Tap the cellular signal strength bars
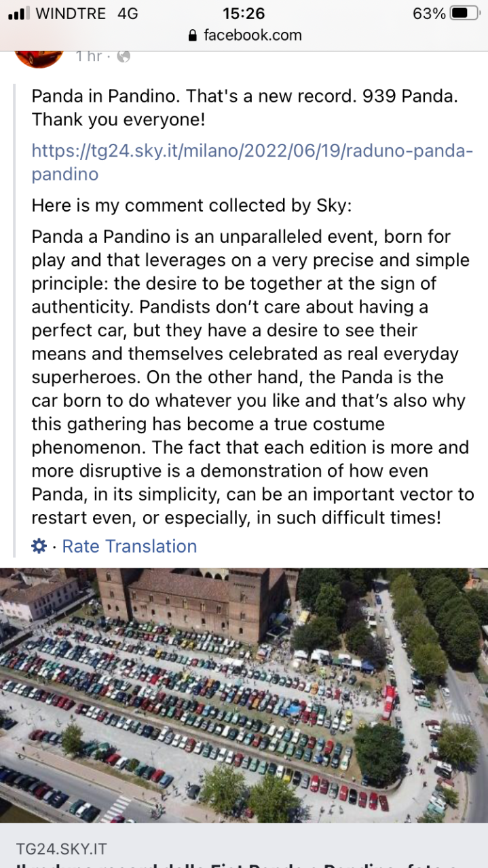 point(18,13)
